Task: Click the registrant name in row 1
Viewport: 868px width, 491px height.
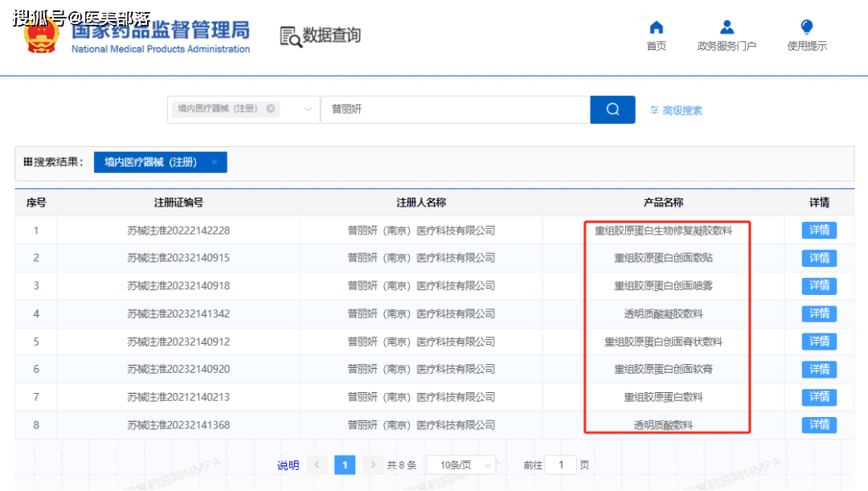Action: click(x=421, y=231)
